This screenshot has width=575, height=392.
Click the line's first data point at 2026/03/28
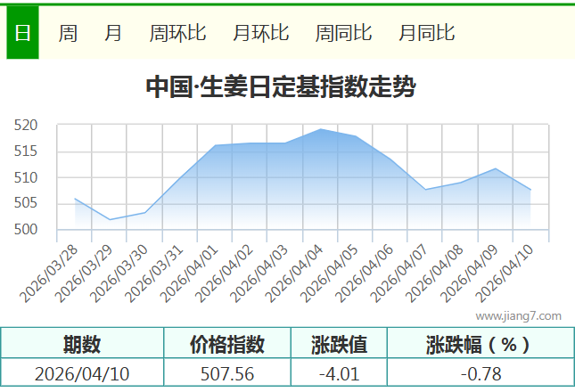(75, 199)
